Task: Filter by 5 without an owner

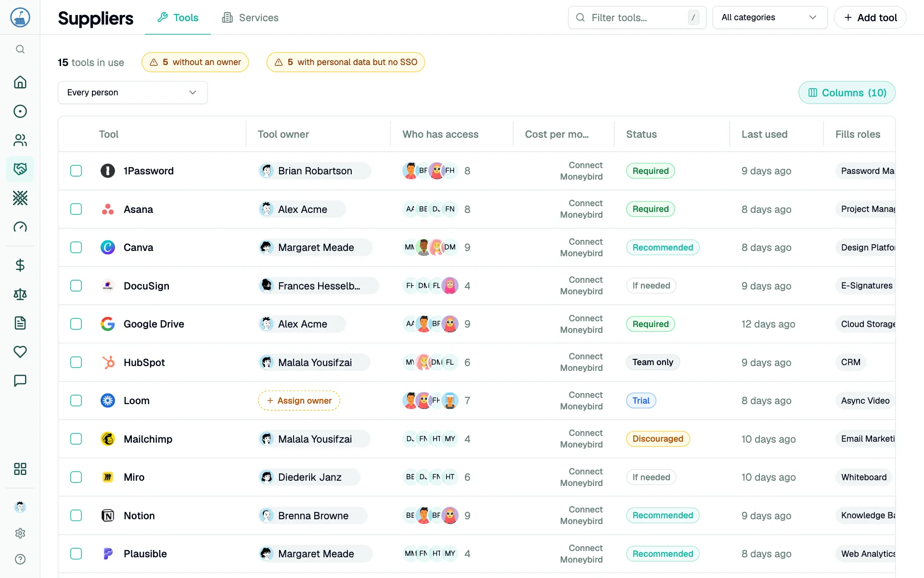Action: click(x=195, y=62)
